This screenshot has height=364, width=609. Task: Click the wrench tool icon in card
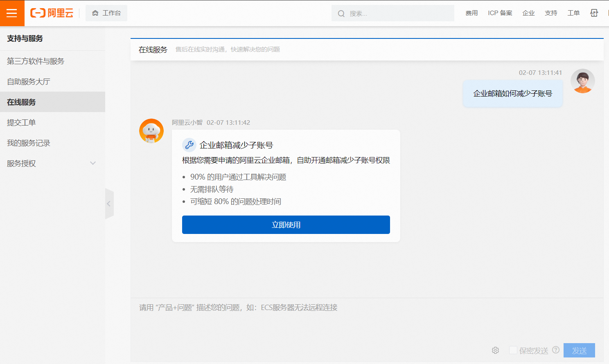click(189, 145)
